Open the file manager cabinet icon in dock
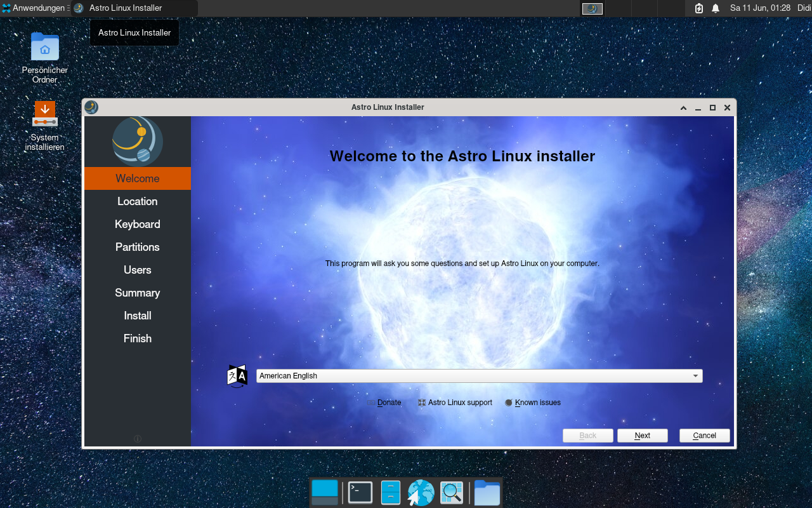812x508 pixels. pos(391,492)
